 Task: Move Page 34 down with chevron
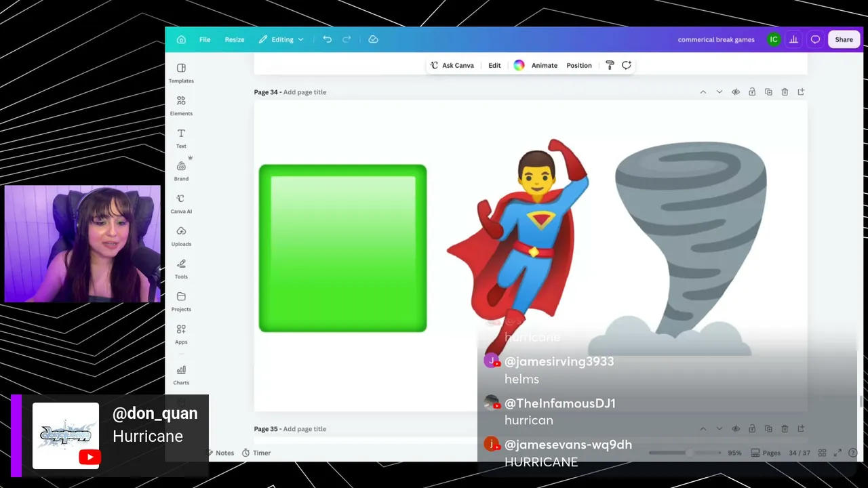[x=719, y=92]
